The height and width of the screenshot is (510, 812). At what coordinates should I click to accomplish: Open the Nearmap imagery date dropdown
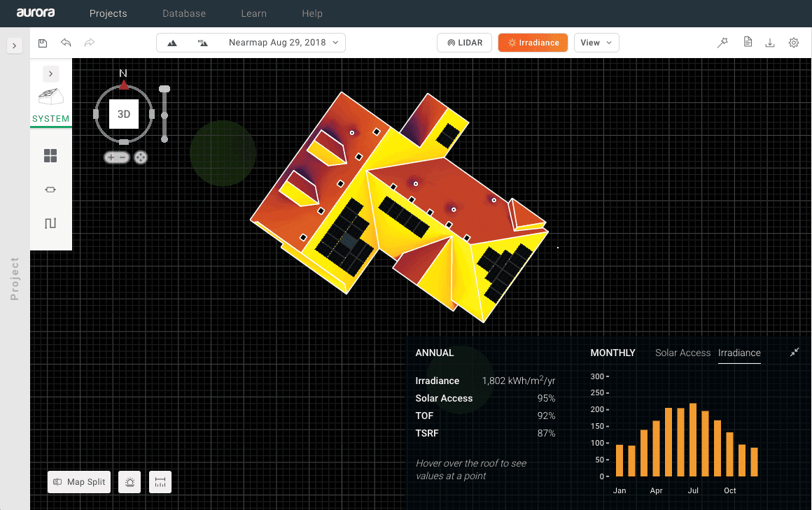pos(279,42)
